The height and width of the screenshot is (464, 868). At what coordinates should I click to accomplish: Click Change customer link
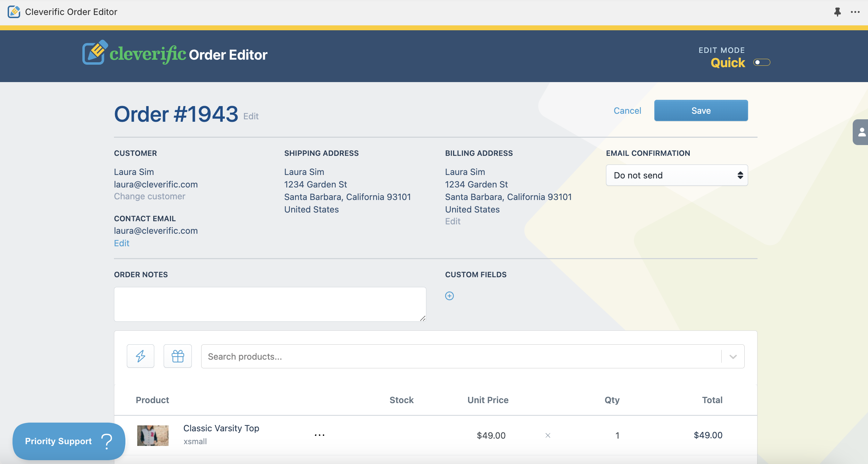(x=149, y=196)
